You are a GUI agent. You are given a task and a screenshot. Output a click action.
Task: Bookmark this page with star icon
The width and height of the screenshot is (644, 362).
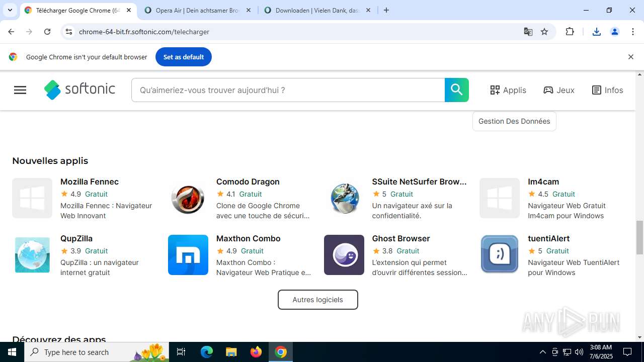(x=544, y=32)
